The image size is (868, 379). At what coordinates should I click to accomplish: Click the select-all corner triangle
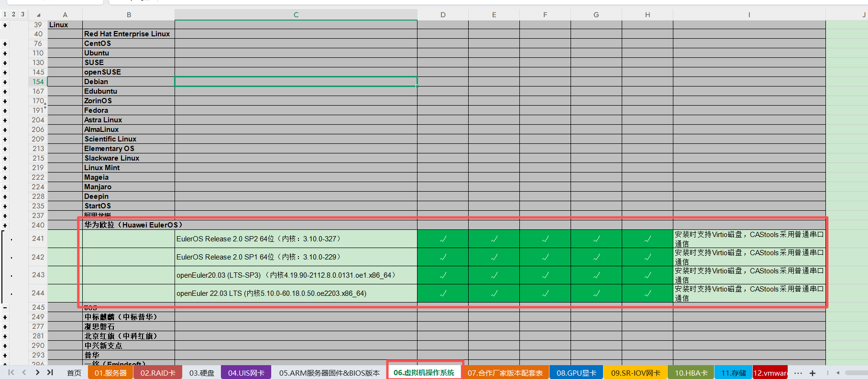pyautogui.click(x=38, y=15)
